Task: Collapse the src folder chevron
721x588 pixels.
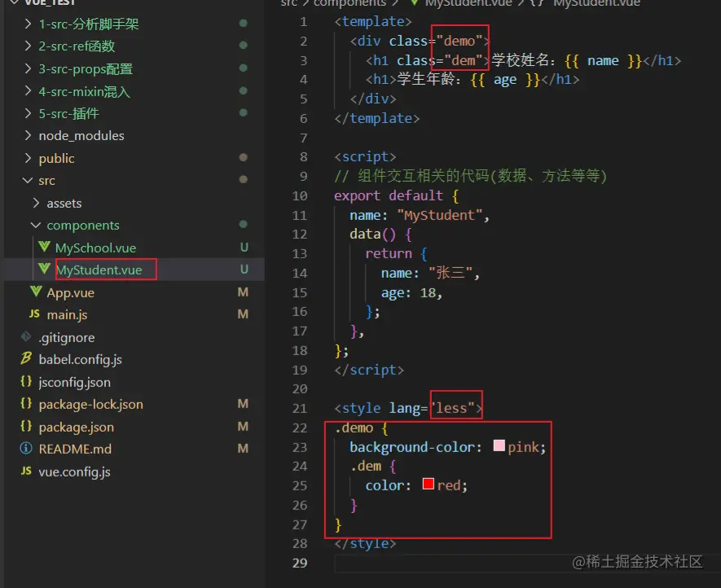Action: (x=28, y=180)
